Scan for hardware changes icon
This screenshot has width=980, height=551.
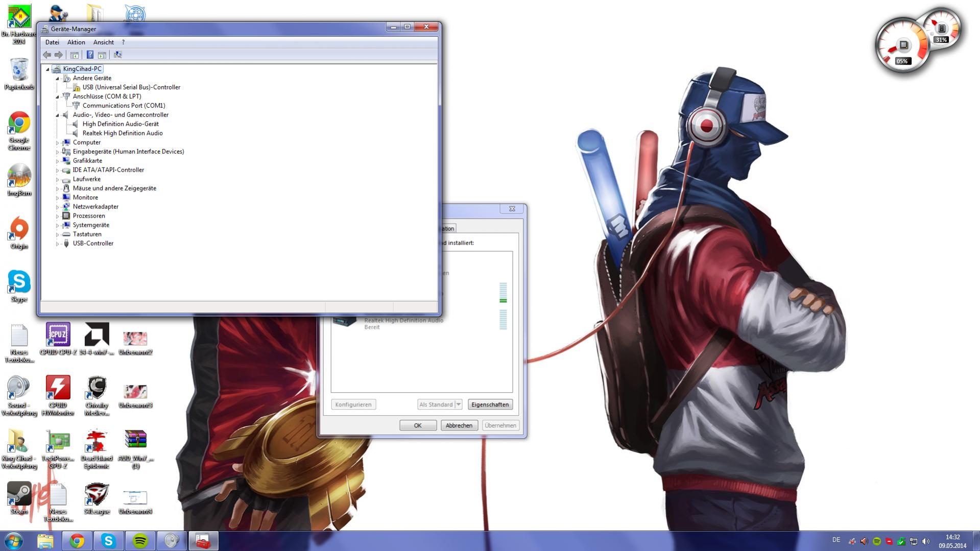pos(118,55)
